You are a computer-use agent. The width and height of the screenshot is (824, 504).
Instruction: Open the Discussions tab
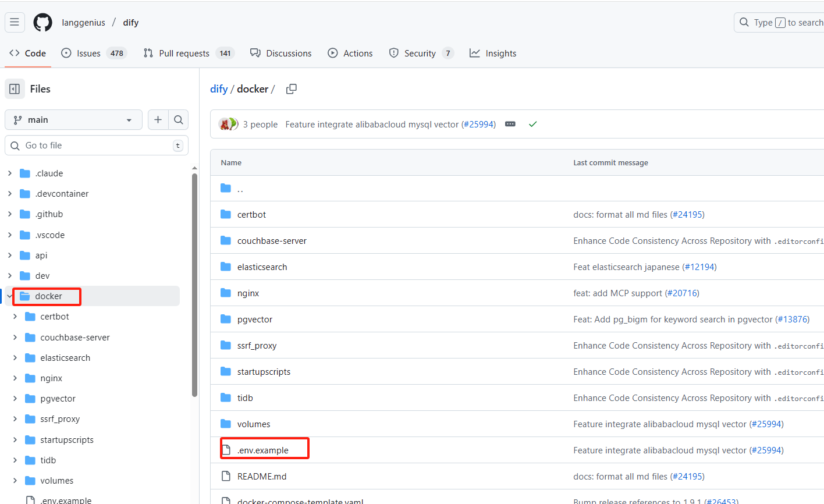(x=281, y=53)
